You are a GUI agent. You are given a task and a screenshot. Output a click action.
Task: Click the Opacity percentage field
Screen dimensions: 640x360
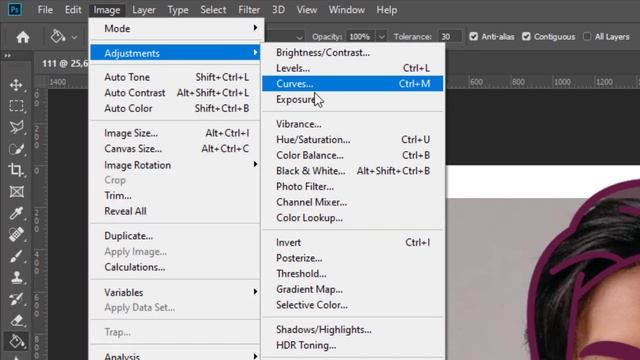point(360,37)
